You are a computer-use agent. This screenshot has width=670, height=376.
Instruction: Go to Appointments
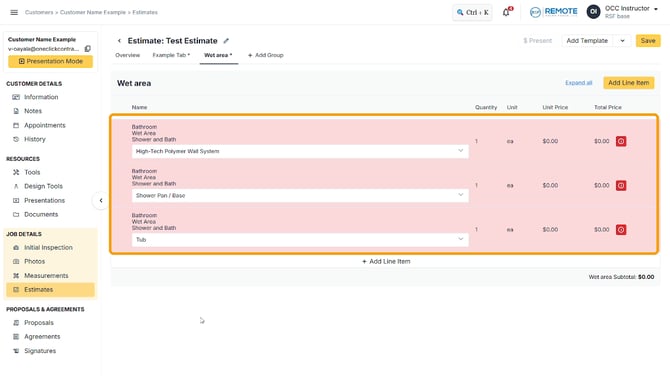(x=44, y=125)
